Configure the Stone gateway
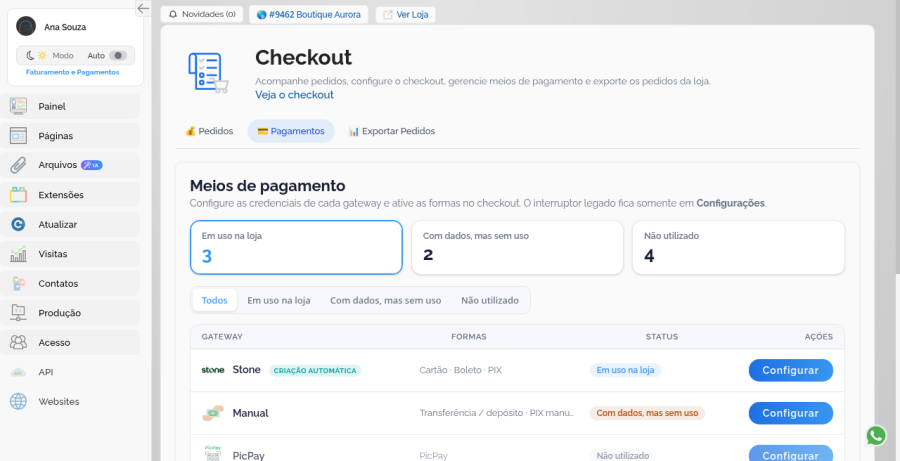 coord(790,370)
